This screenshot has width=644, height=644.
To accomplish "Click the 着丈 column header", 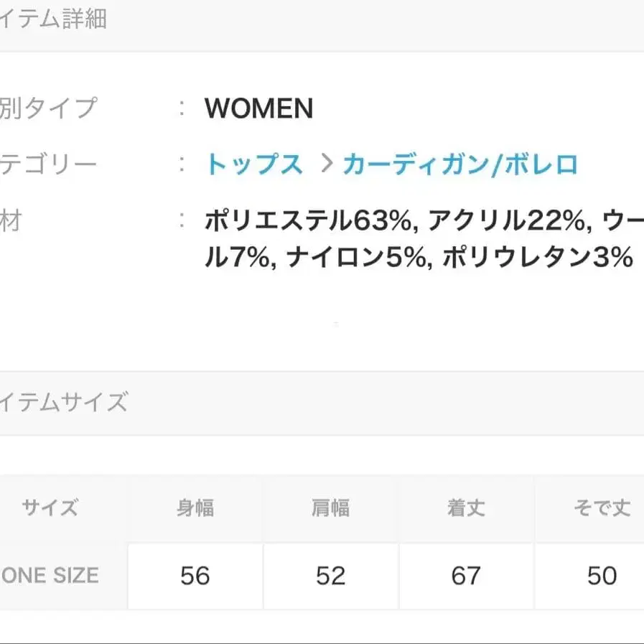I will [x=466, y=509].
